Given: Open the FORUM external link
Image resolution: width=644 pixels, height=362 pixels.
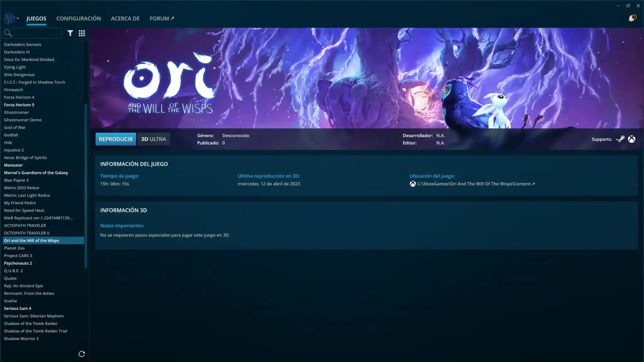Looking at the screenshot, I should click(162, 19).
